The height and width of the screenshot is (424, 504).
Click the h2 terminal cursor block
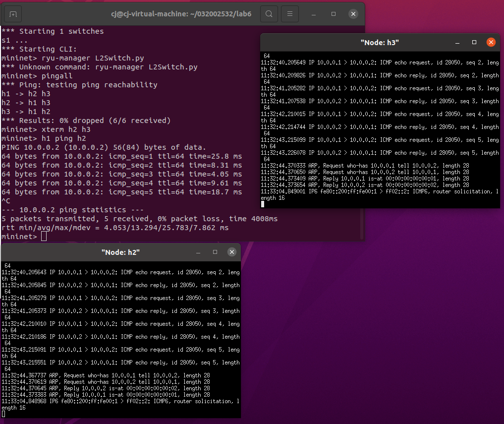pyautogui.click(x=3, y=414)
